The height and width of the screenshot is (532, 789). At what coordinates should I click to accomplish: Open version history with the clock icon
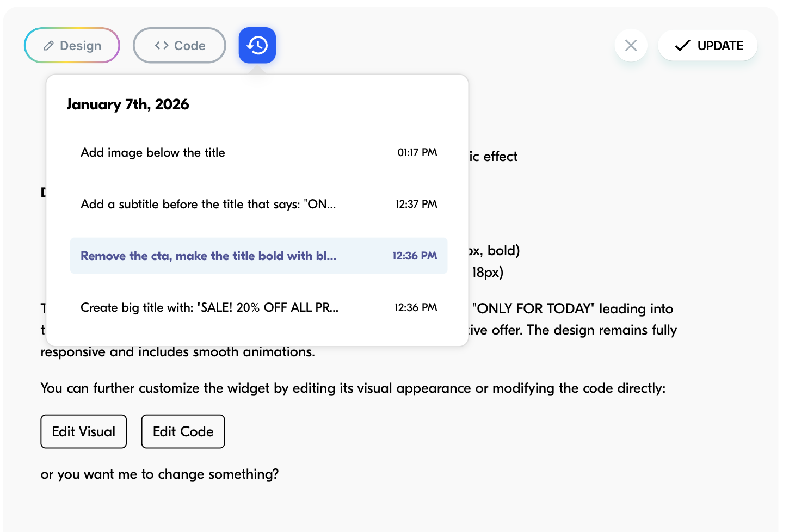pos(257,45)
